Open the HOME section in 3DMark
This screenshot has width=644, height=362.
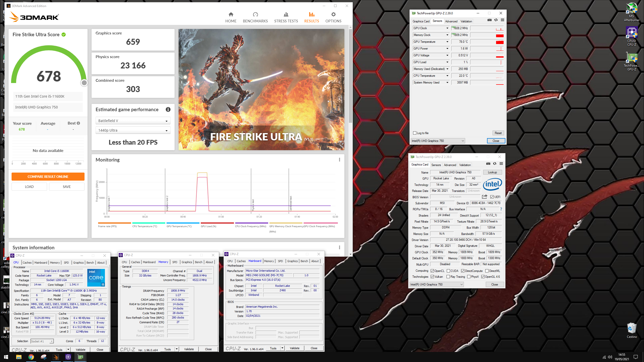click(231, 17)
